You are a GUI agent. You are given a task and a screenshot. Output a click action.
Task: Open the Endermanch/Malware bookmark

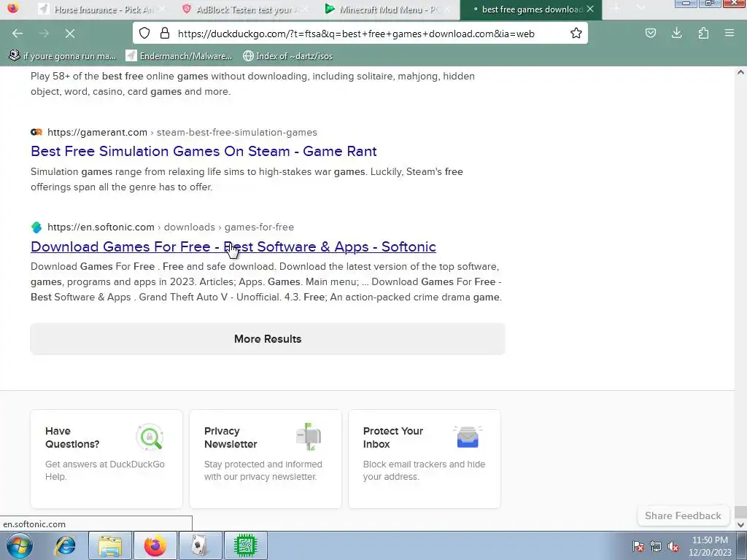coord(179,55)
